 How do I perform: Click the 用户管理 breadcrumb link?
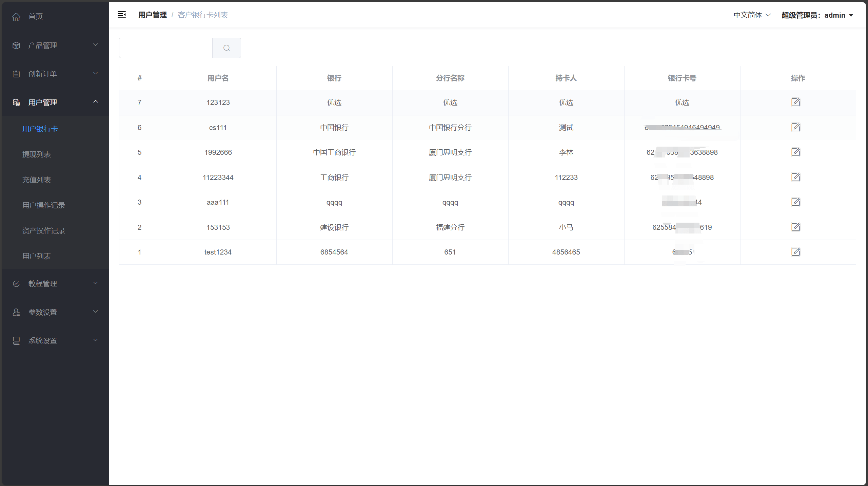153,15
